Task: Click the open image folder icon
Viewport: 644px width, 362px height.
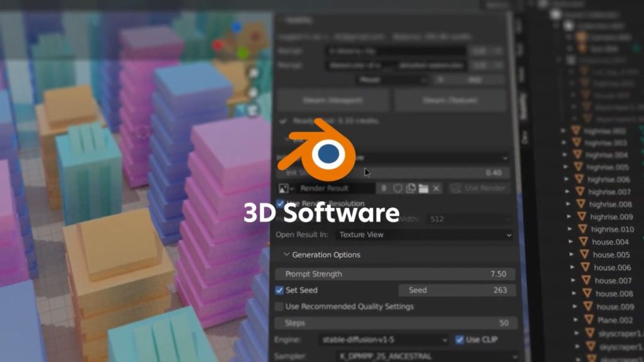Action: click(423, 188)
